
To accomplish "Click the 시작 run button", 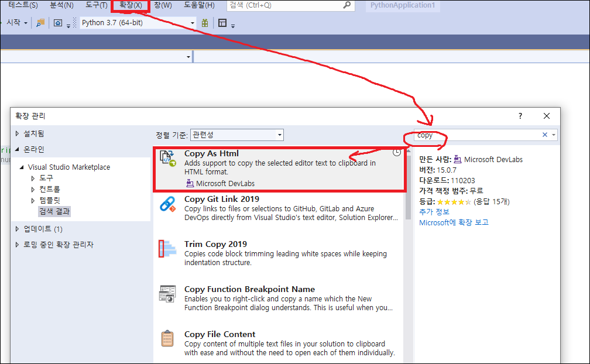I will (13, 23).
